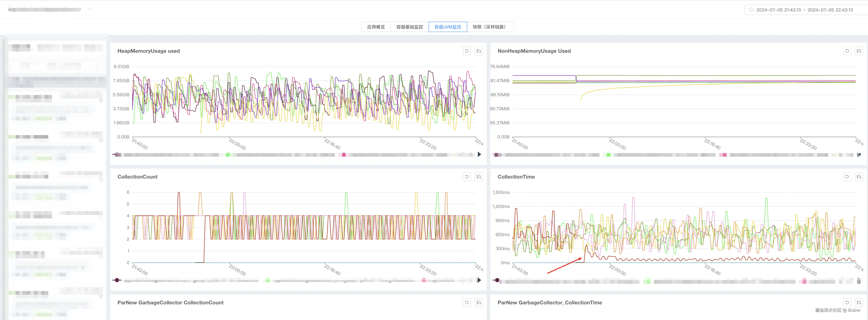Reset the HeapMemoryUsage used chart
The width and height of the screenshot is (868, 320).
[x=467, y=51]
